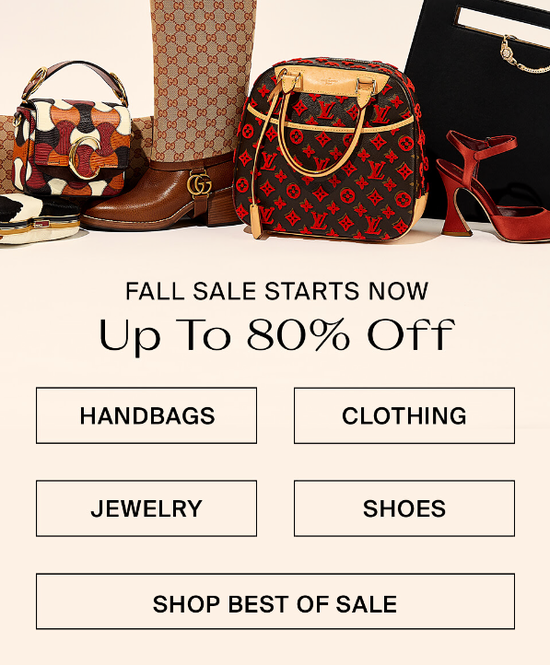Click the patchwork Chloé handbag image
550x665 pixels.
coord(72,129)
